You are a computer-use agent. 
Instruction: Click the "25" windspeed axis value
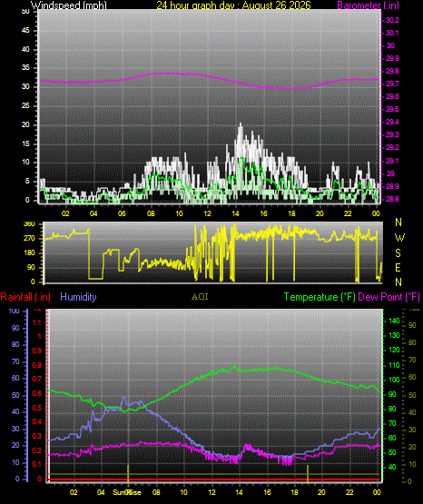click(25, 105)
